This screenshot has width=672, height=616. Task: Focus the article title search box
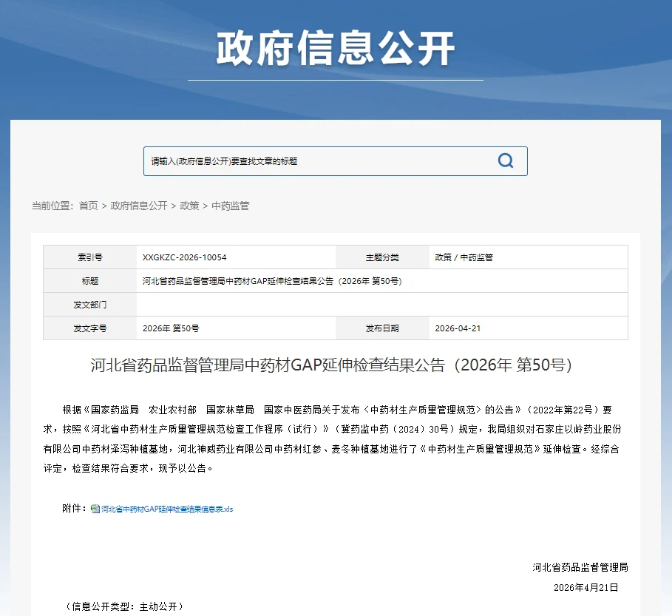pyautogui.click(x=318, y=161)
